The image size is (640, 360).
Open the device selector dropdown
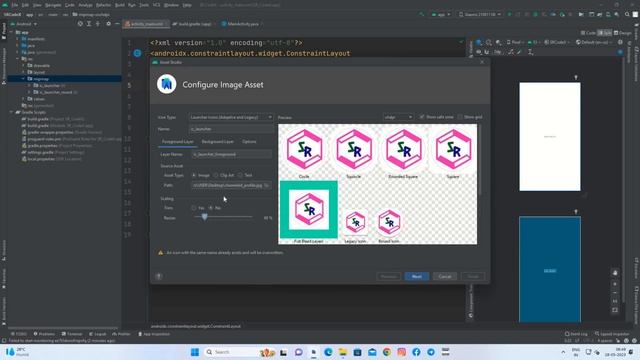click(x=480, y=14)
